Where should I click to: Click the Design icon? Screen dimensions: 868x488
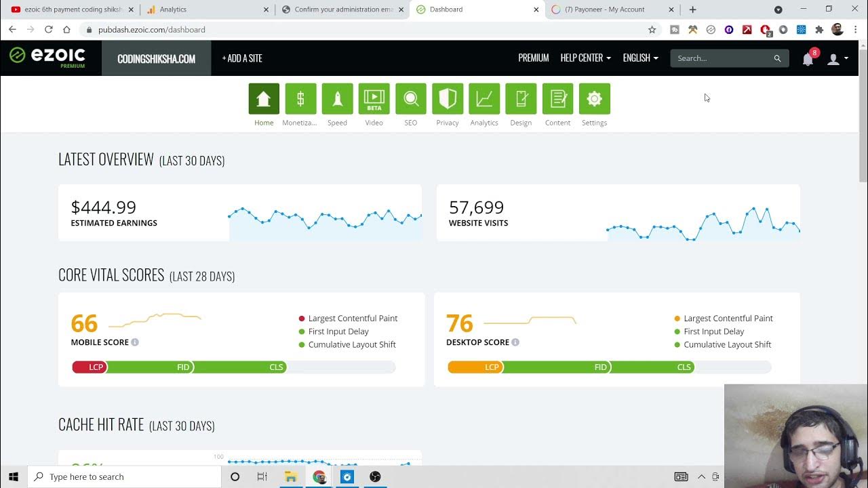point(521,99)
